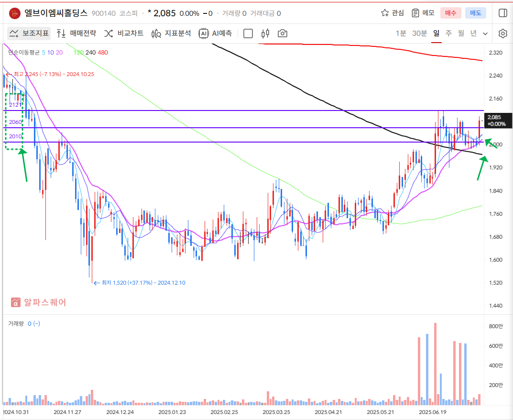The image size is (513, 420).
Task: Click moving average period 480
Action: click(x=103, y=52)
